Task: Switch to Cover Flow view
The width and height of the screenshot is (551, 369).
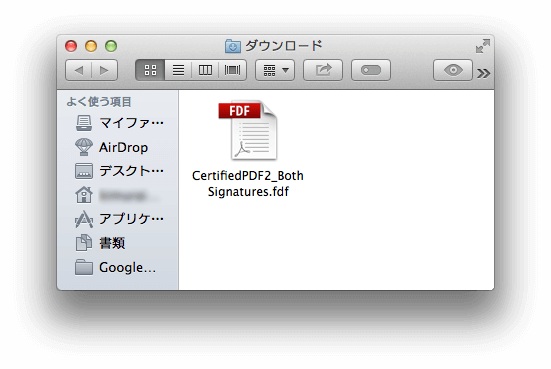Action: click(x=232, y=70)
